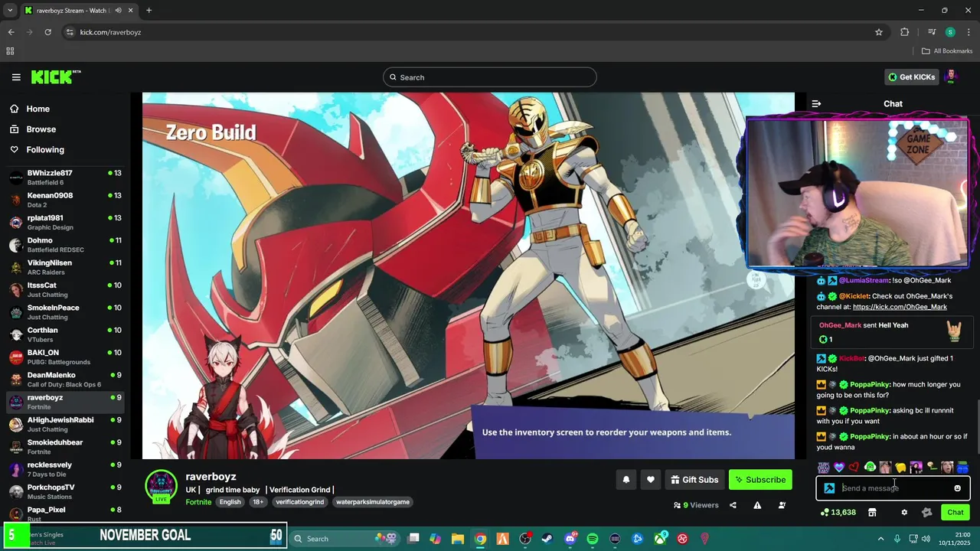The height and width of the screenshot is (551, 980).
Task: Click the English language tag
Action: 230,502
